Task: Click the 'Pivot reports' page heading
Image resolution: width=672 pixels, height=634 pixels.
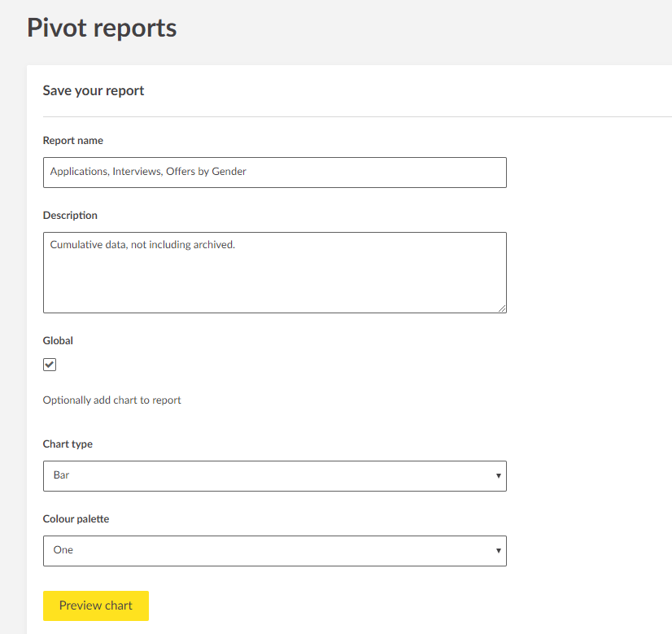Action: tap(102, 28)
